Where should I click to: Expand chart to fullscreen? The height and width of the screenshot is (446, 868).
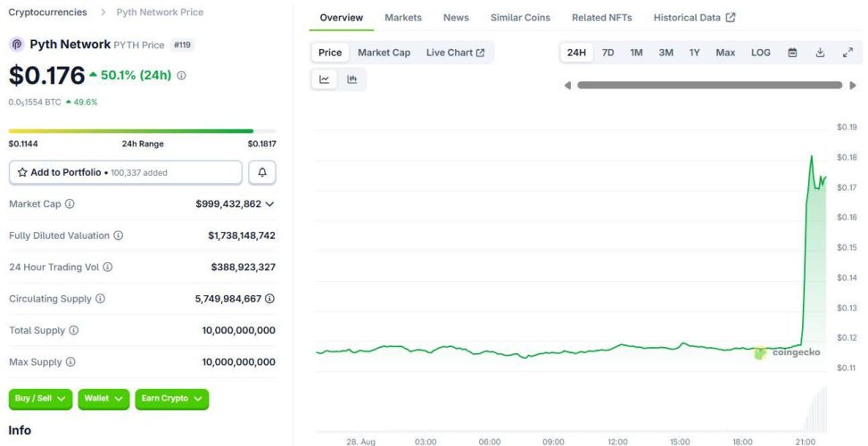[x=847, y=53]
